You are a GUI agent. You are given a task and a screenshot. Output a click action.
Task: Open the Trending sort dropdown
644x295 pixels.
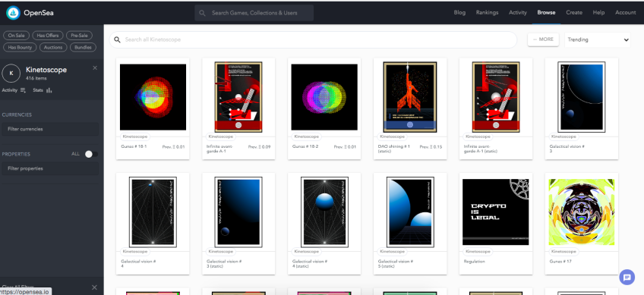point(598,39)
